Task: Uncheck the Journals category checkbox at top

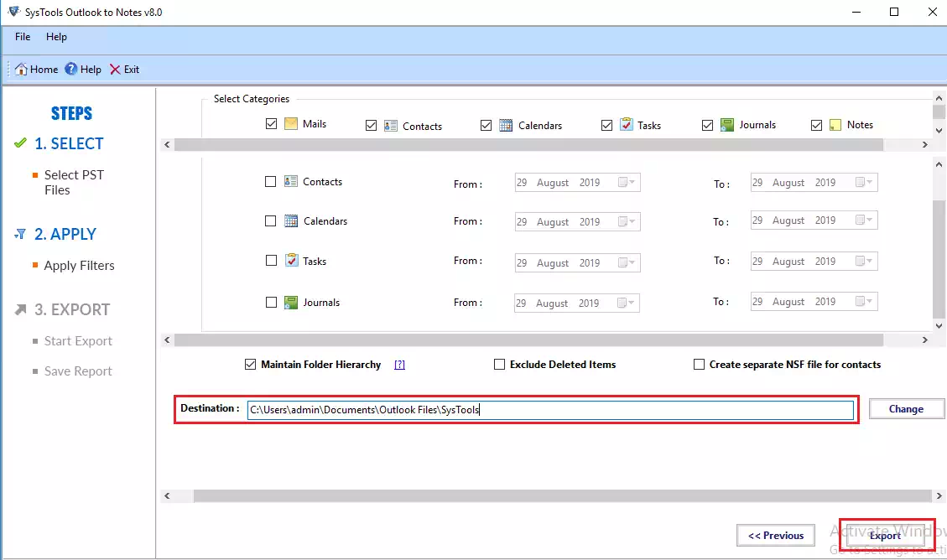Action: point(707,125)
